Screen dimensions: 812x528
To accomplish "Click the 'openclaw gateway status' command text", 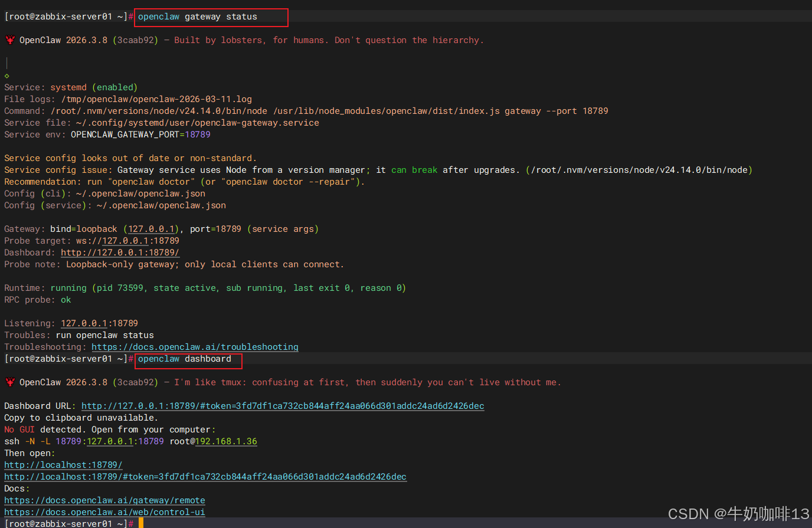I will 198,17.
